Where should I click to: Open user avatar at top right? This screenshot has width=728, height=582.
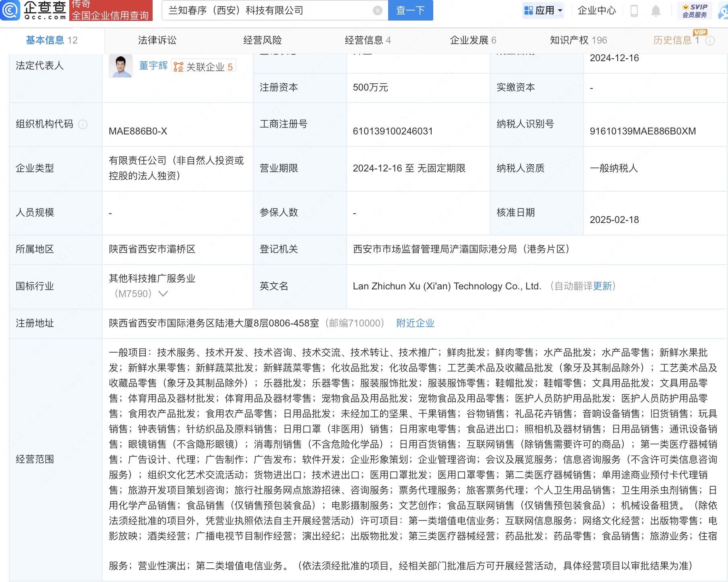(724, 11)
